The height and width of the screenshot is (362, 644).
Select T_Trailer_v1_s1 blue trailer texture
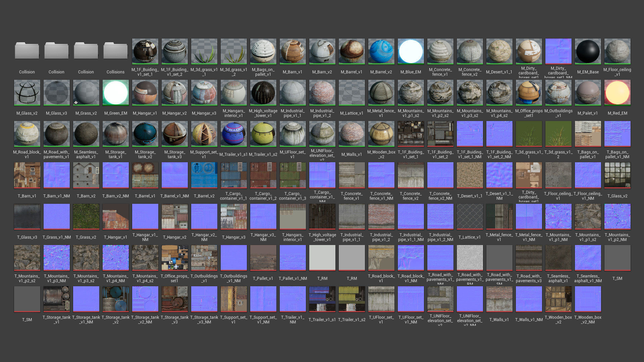point(322,299)
